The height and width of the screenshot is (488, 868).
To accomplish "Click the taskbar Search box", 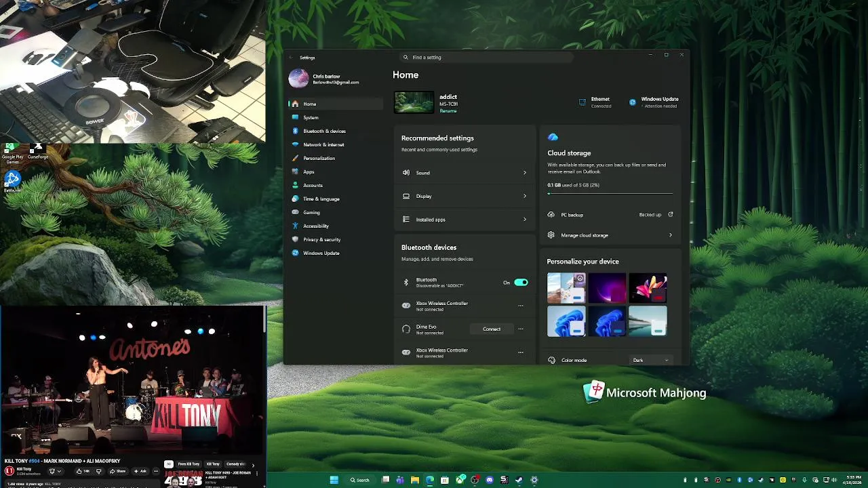I will 360,480.
